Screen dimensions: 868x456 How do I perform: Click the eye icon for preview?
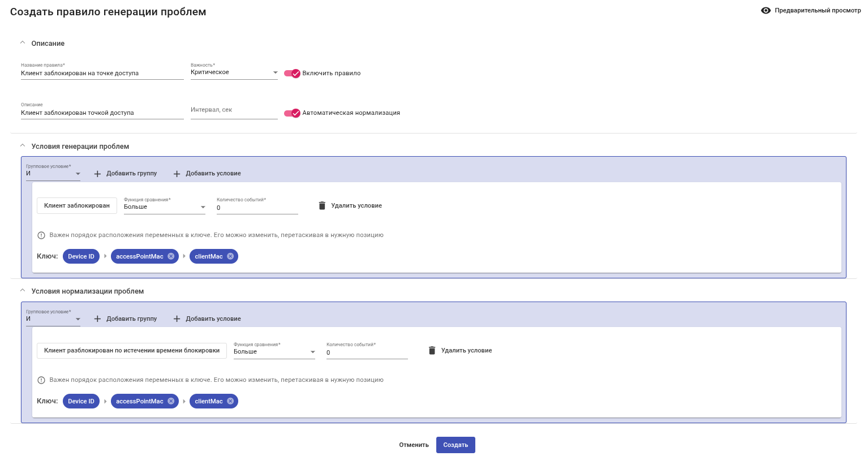pos(766,11)
